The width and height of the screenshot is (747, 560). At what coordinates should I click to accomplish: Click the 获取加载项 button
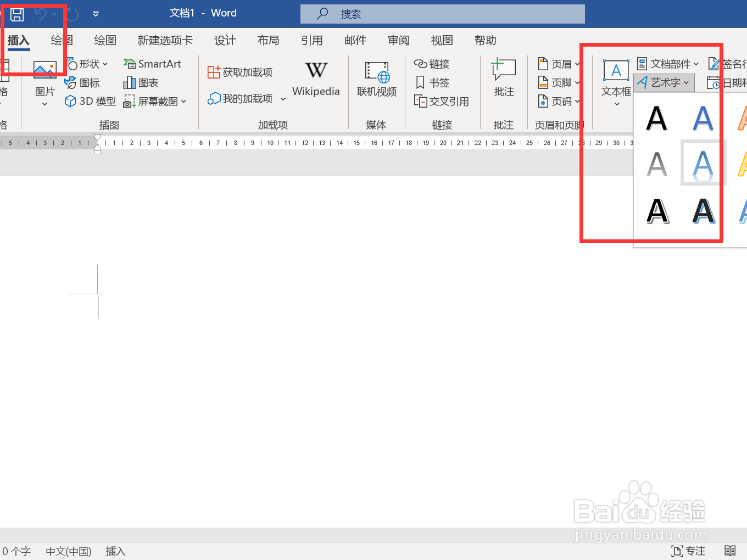240,71
